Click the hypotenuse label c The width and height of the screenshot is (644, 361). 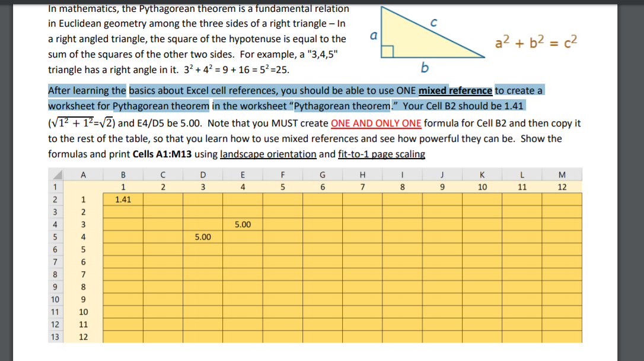(433, 22)
